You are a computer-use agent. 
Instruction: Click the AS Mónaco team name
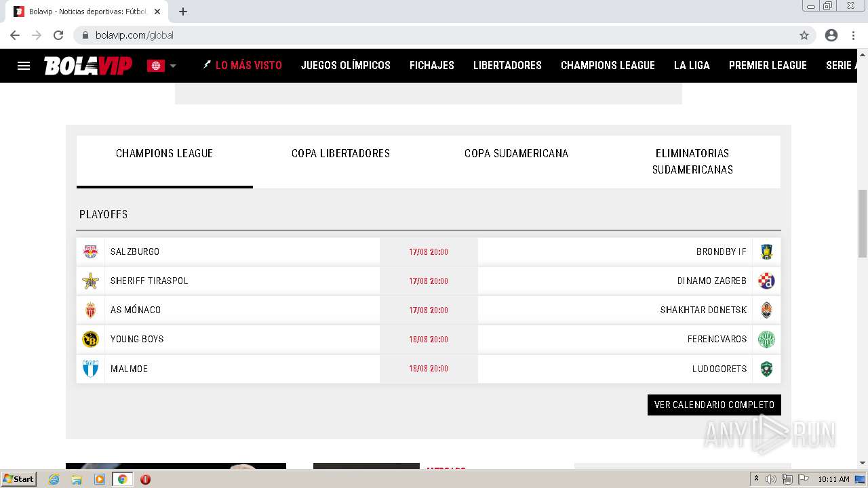tap(136, 310)
